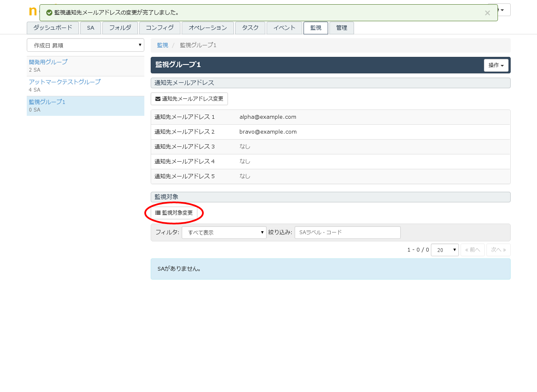The width and height of the screenshot is (537, 392).
Task: Open the すべて表示 filter dropdown
Action: click(224, 232)
